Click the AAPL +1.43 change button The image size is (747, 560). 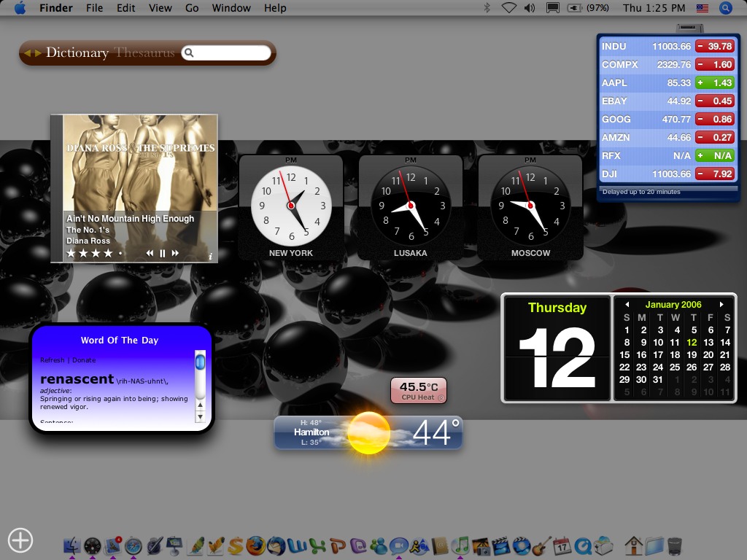(715, 82)
